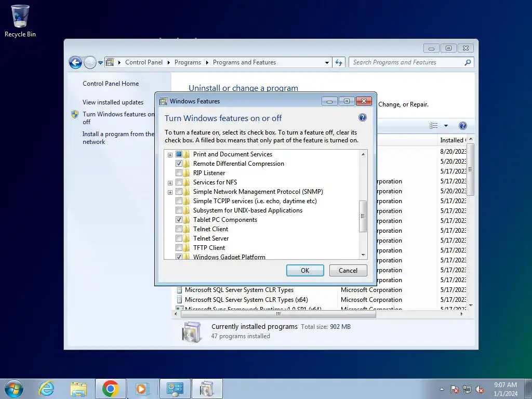Click the Windows Features title bar icon

[164, 101]
